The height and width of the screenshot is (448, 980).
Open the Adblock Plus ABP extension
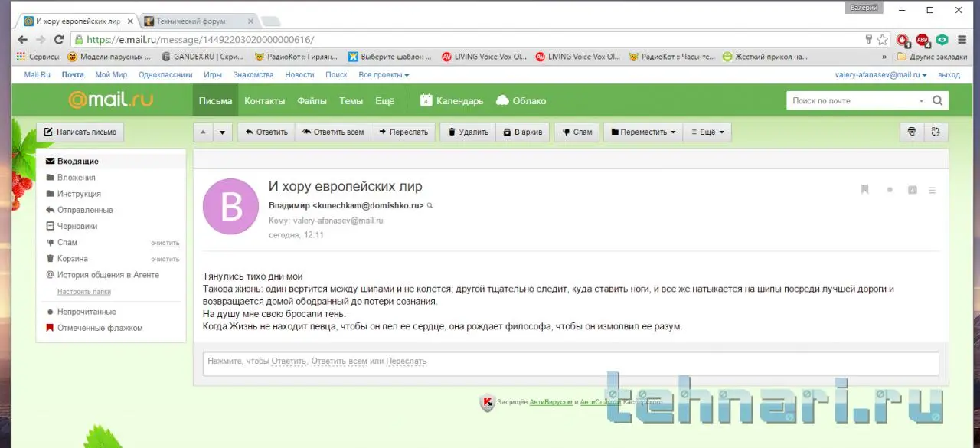click(x=923, y=40)
